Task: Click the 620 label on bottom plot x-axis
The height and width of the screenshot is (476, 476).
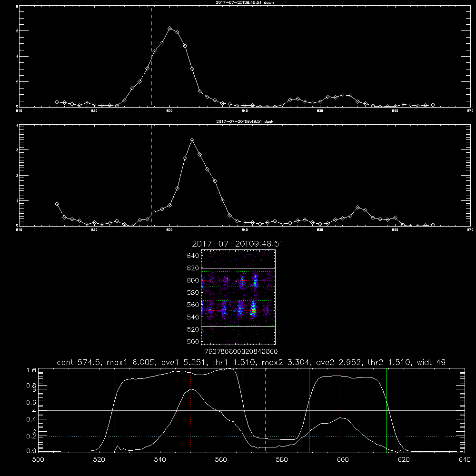Action: tap(404, 460)
